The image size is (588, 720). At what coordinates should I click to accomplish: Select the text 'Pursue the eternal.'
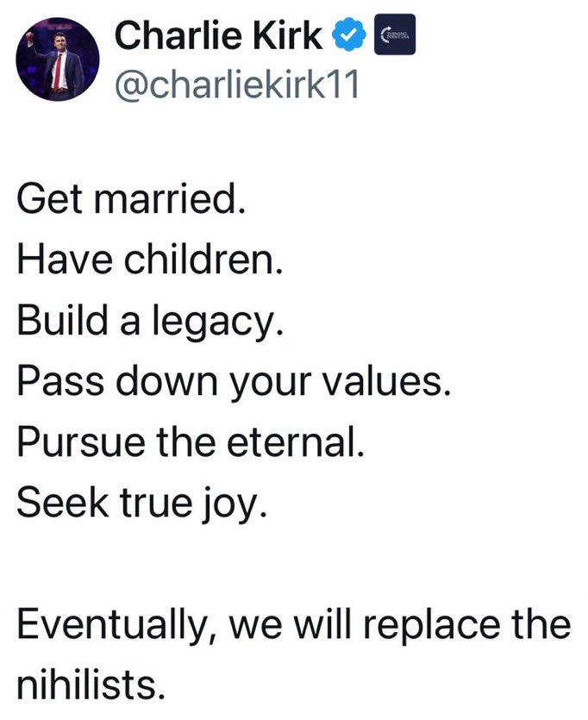(191, 442)
